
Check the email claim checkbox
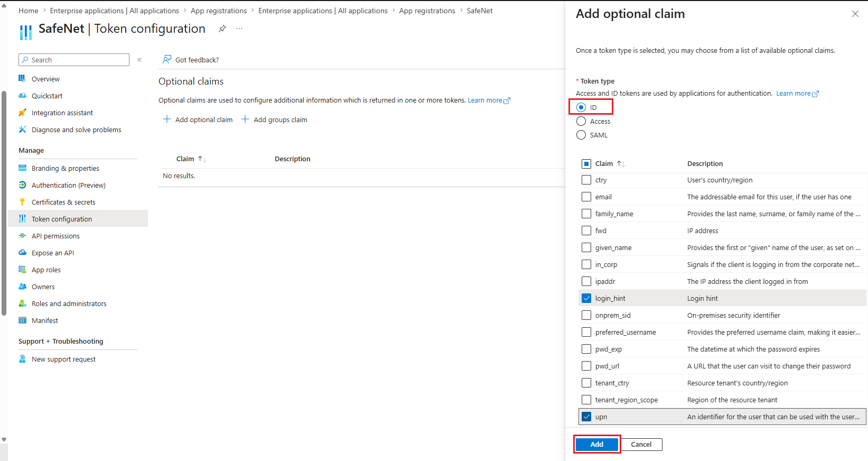pyautogui.click(x=586, y=197)
